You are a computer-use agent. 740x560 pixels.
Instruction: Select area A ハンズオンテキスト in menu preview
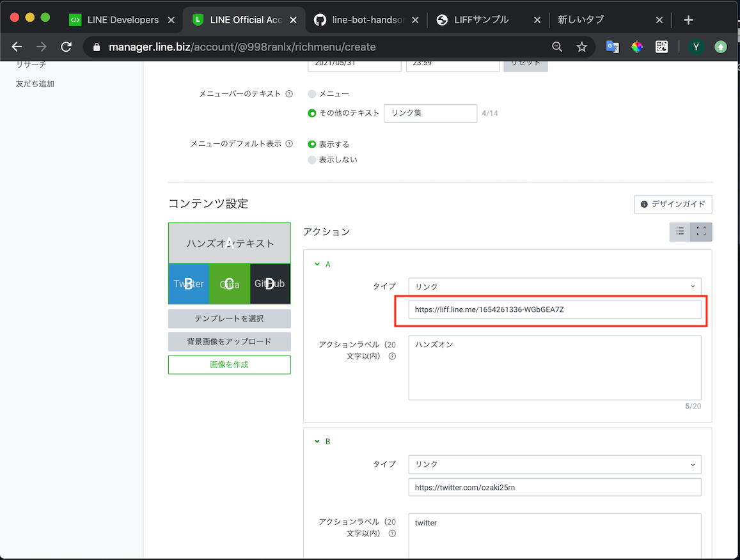230,243
